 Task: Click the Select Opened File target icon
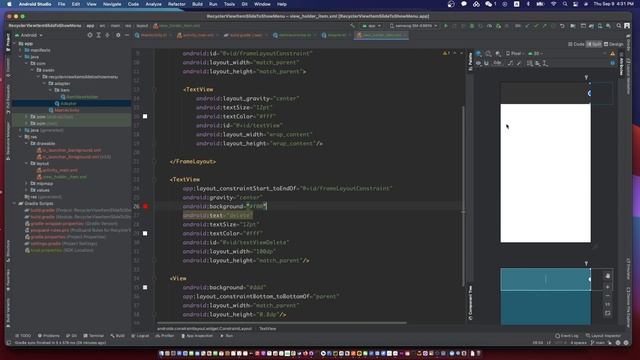coord(90,35)
